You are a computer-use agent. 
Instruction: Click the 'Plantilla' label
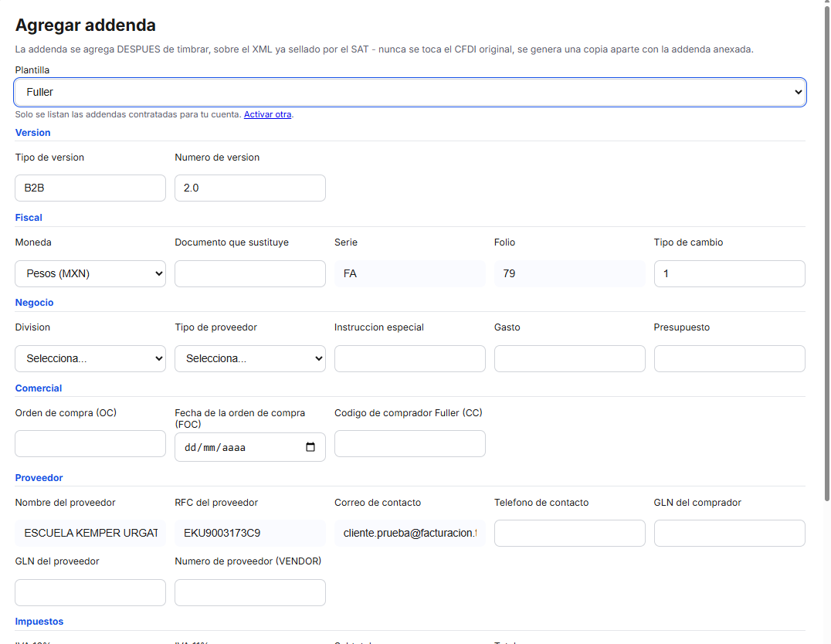pos(32,70)
